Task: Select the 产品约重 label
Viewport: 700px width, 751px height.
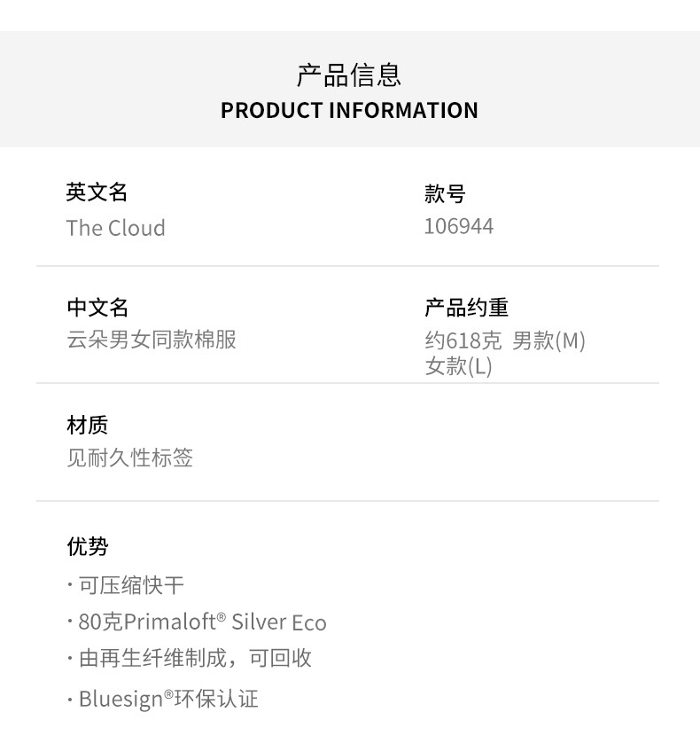Action: pos(466,308)
